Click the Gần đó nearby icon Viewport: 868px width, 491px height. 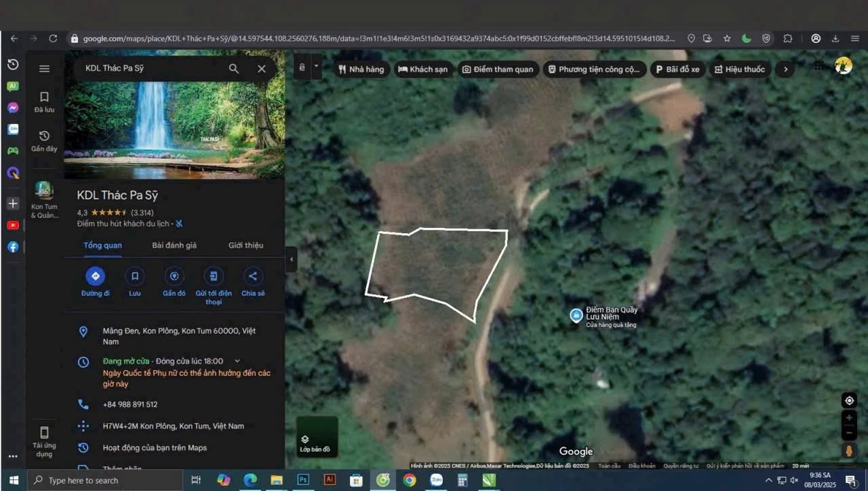tap(174, 276)
